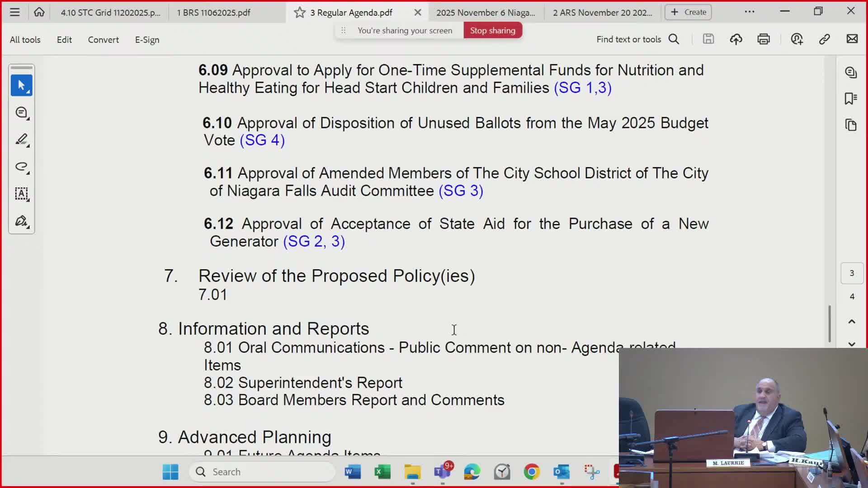Click the Stop sharing button
The width and height of the screenshot is (868, 488).
[492, 30]
